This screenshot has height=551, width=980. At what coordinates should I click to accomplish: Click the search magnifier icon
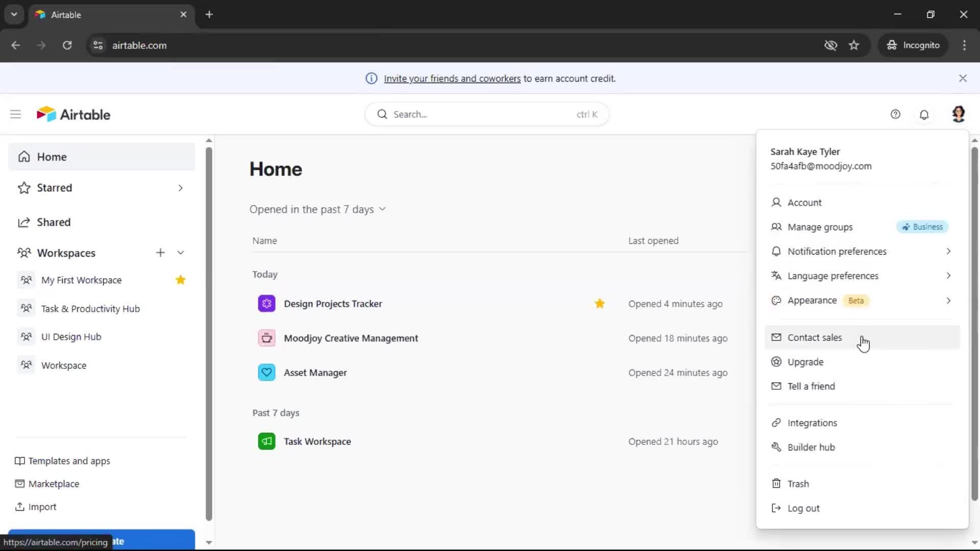[382, 114]
